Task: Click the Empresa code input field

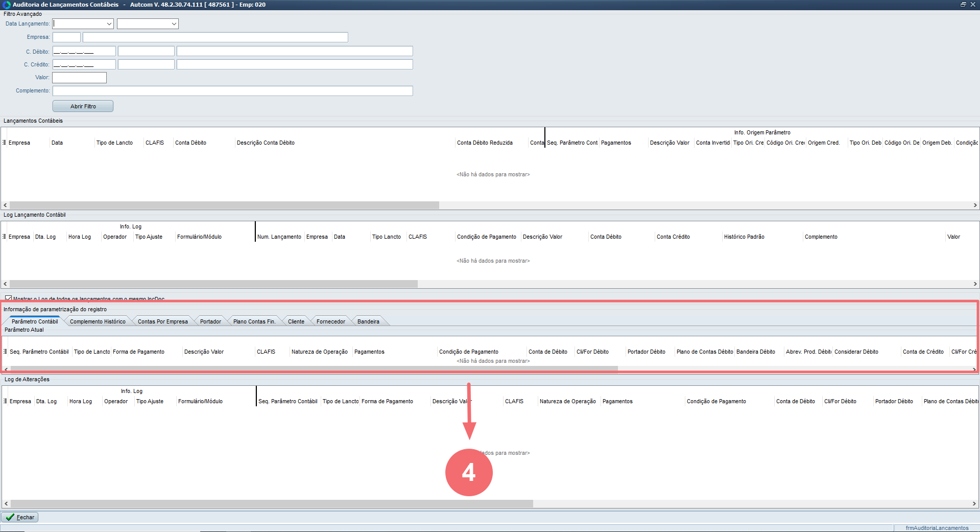Action: 66,37
